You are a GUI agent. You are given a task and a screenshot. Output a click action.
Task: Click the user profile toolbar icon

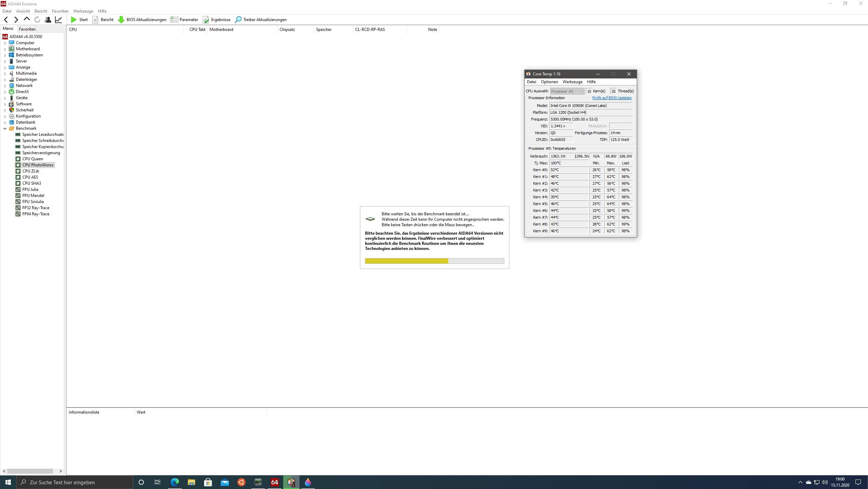pyautogui.click(x=48, y=20)
